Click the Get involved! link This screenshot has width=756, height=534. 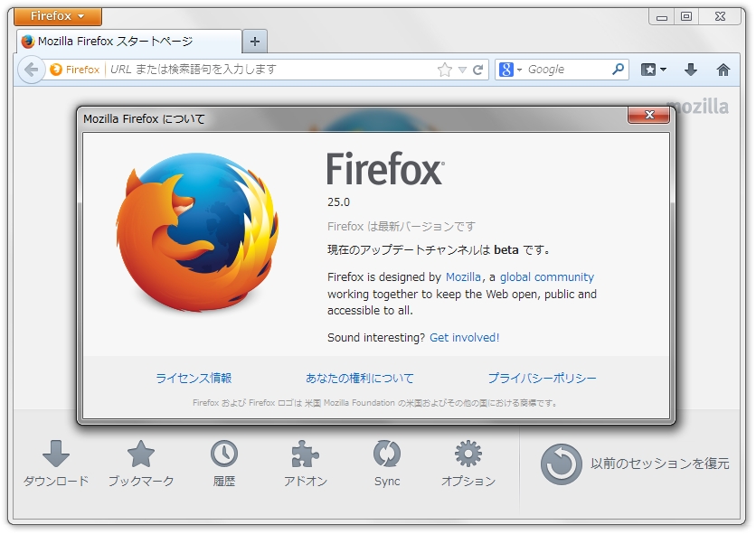463,337
